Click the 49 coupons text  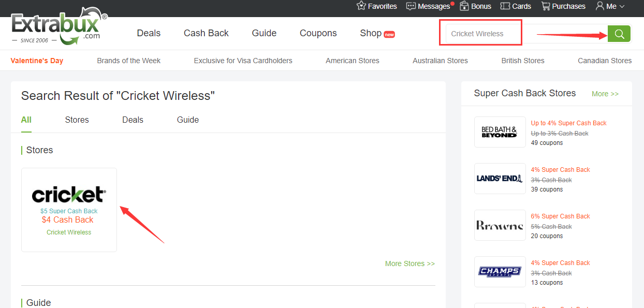547,143
